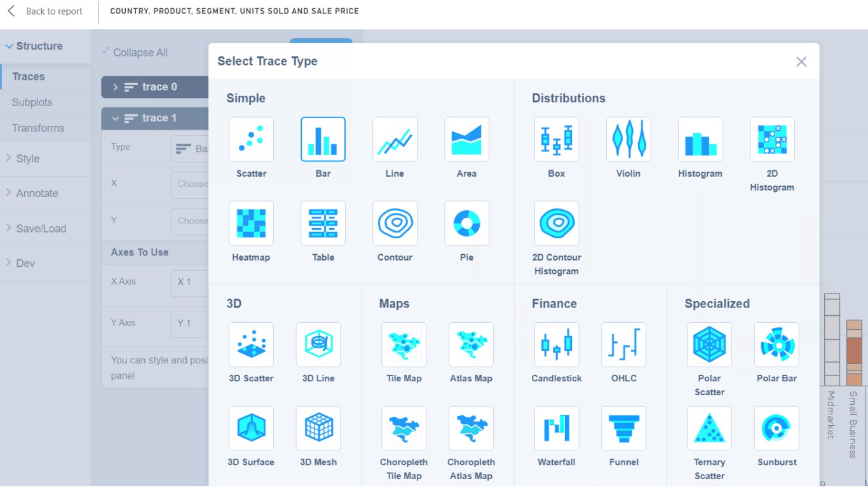Image resolution: width=868 pixels, height=488 pixels.
Task: Choose the Tile Map trace type
Action: [x=403, y=344]
